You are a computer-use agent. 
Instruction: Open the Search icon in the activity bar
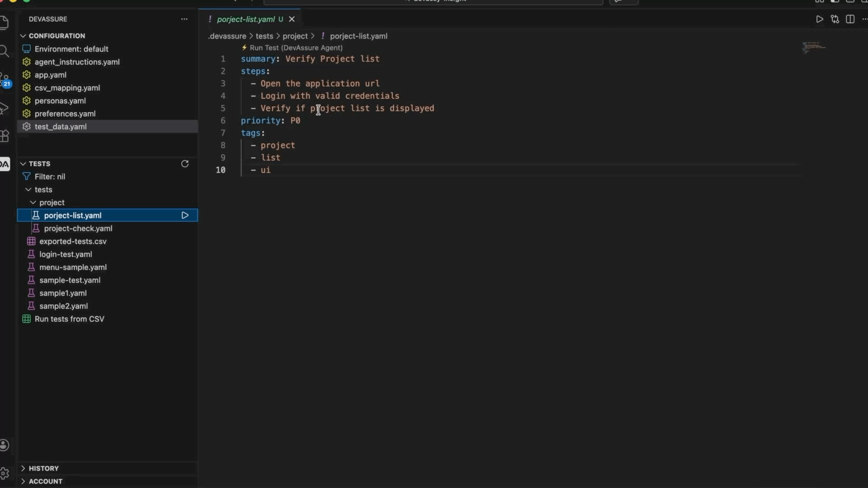[x=5, y=51]
